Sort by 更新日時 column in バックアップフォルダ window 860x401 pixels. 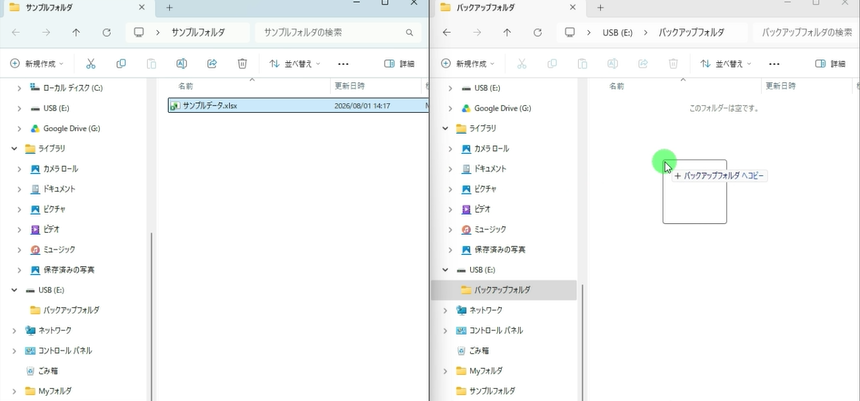781,86
